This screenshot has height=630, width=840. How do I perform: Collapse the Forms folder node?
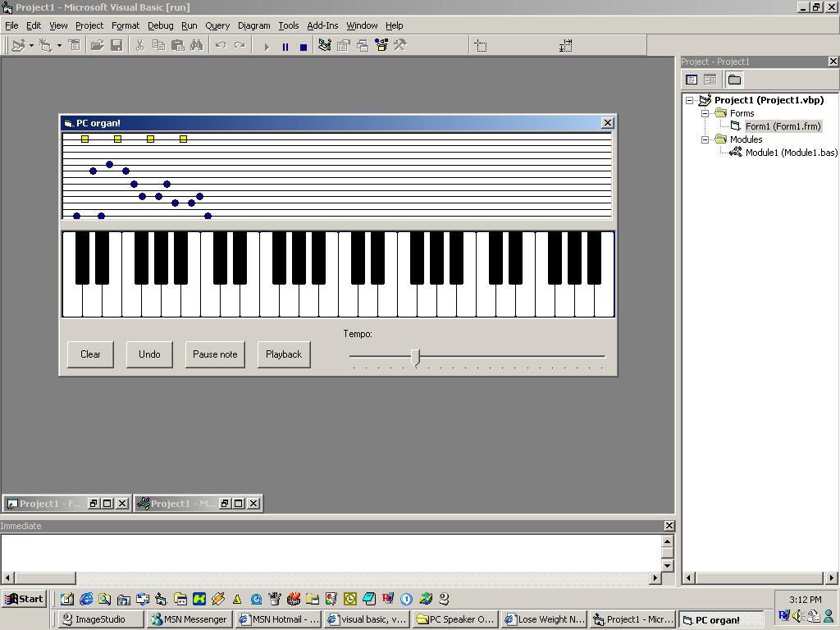[x=705, y=113]
